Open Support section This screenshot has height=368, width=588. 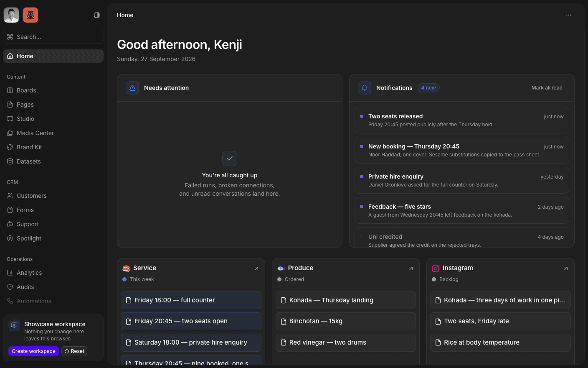(x=53, y=224)
